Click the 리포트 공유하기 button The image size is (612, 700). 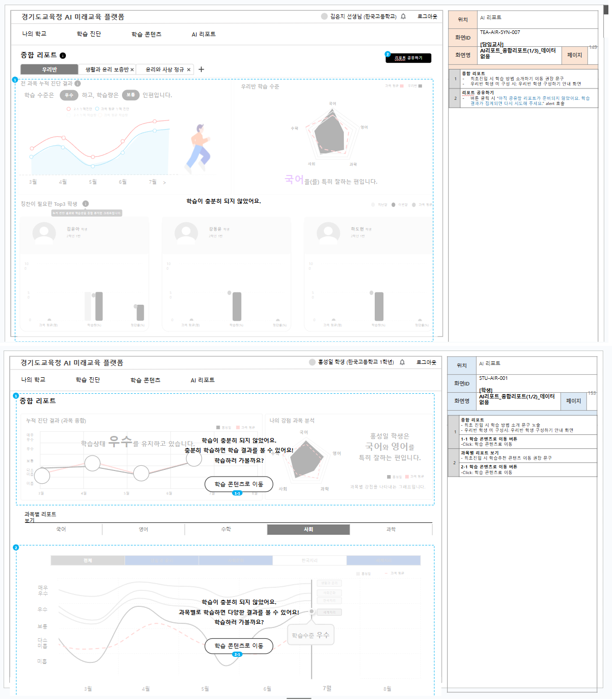click(408, 58)
